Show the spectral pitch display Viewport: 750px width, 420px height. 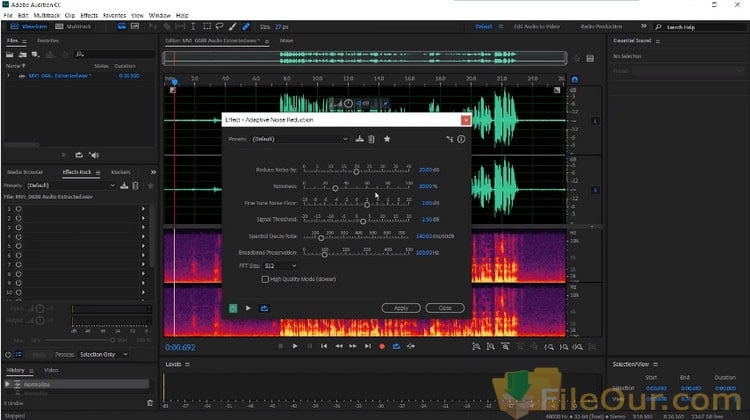pyautogui.click(x=135, y=26)
